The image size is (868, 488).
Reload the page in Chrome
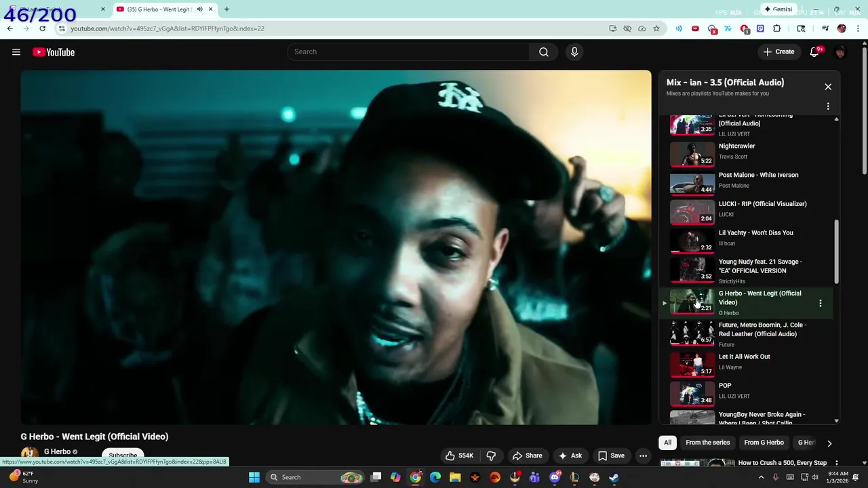(42, 28)
